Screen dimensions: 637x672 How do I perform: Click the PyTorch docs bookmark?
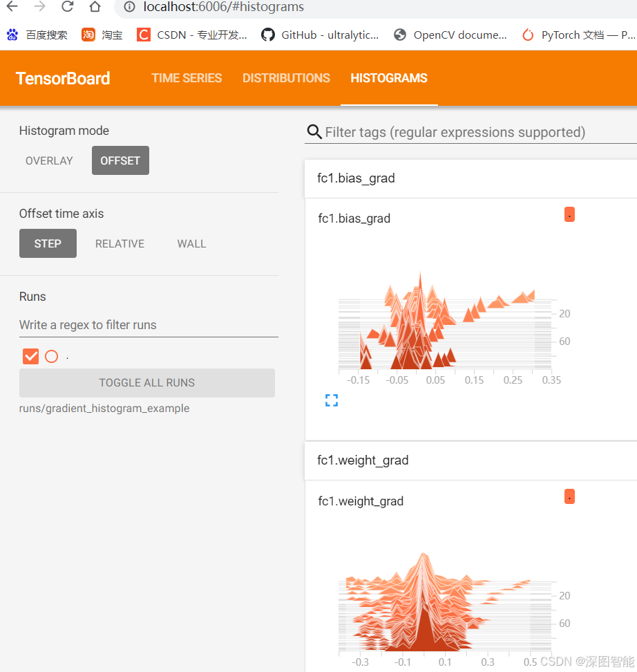(579, 35)
